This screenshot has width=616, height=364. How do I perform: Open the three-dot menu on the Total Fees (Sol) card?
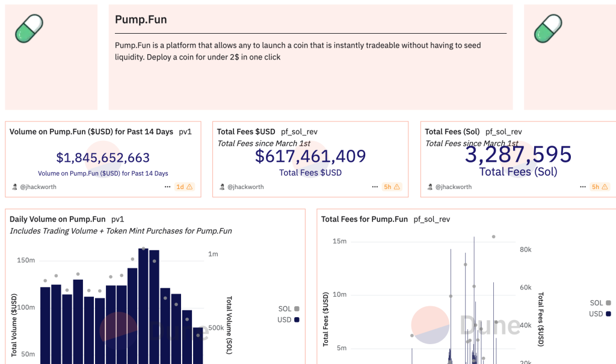582,187
